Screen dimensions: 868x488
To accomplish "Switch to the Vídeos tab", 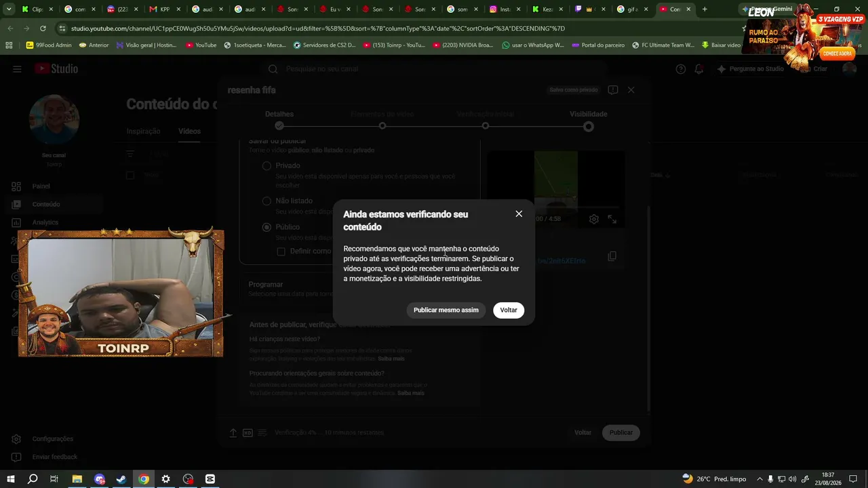I will pyautogui.click(x=189, y=131).
